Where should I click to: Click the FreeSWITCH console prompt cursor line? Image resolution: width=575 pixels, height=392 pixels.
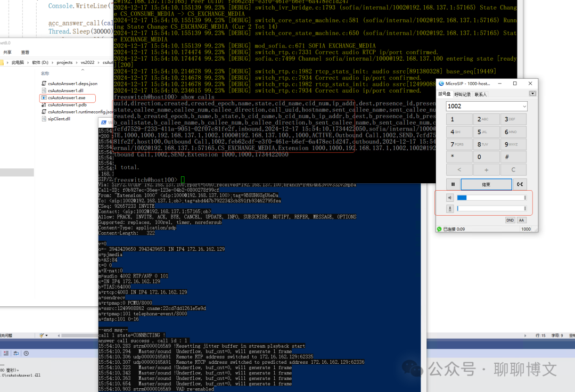(149, 179)
